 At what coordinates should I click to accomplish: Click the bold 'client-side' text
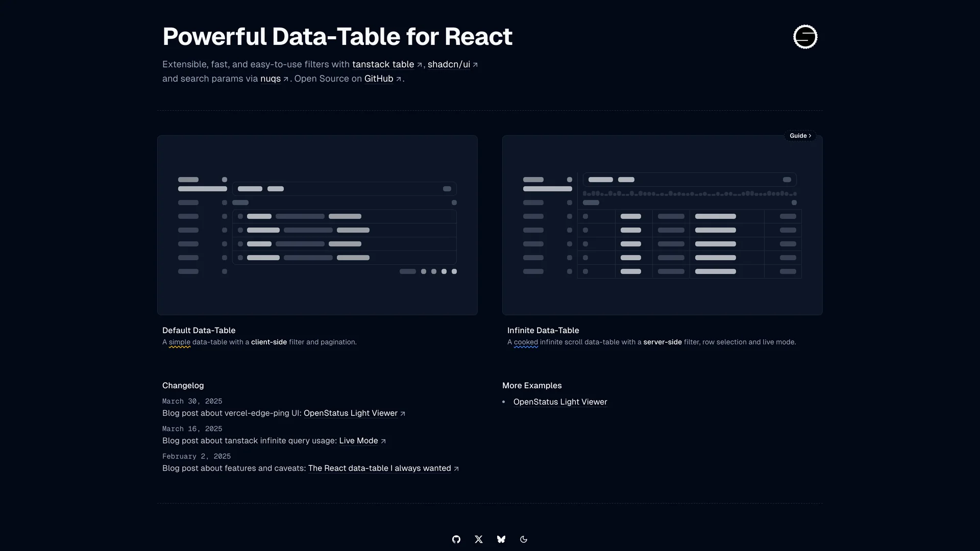click(269, 342)
